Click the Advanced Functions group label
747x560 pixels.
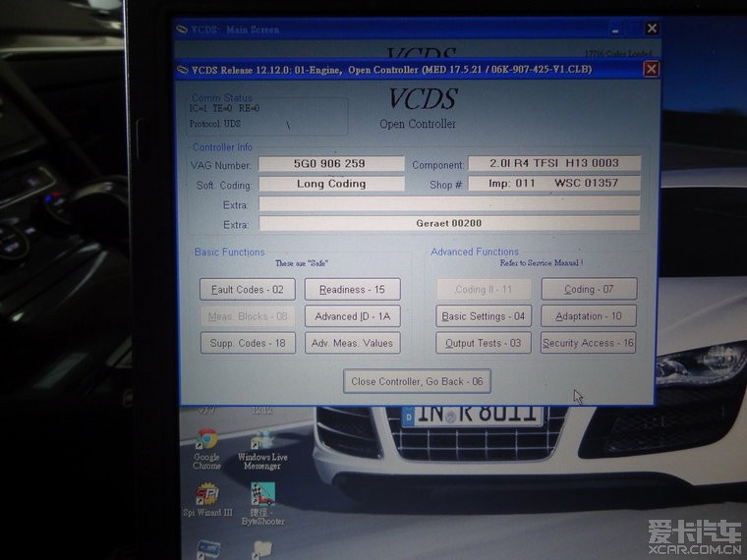475,252
